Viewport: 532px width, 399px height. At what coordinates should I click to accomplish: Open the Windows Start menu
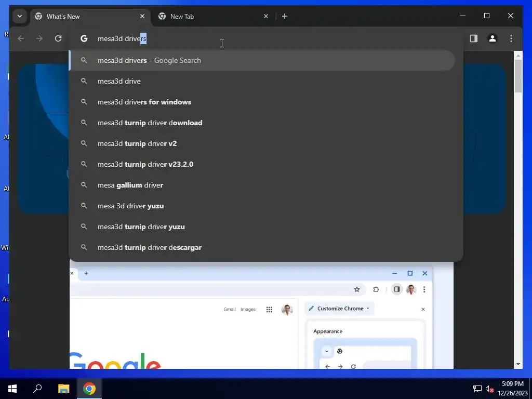click(12, 389)
